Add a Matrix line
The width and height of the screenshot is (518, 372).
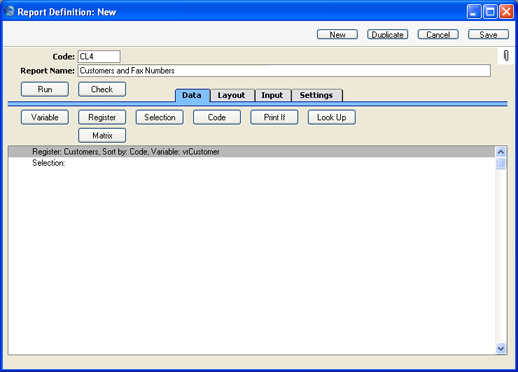click(102, 135)
